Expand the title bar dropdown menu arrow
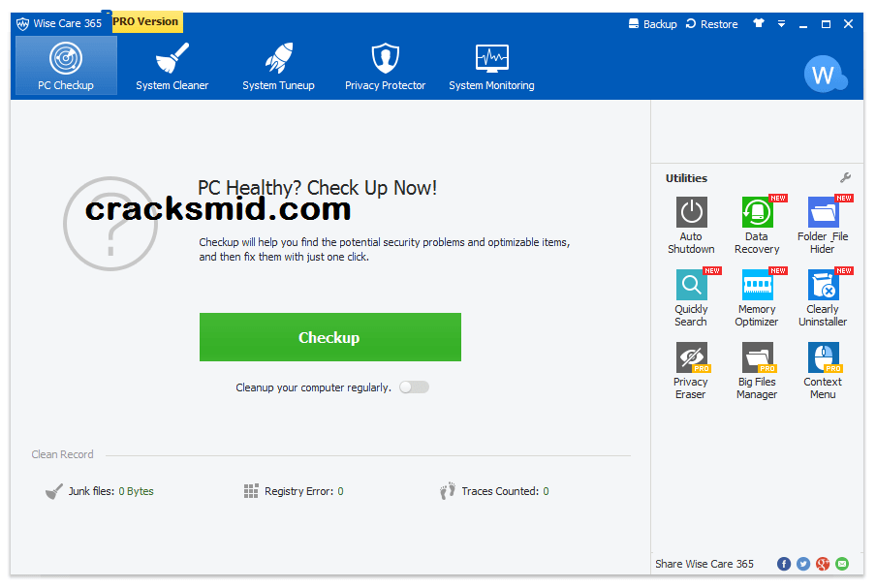 point(782,24)
